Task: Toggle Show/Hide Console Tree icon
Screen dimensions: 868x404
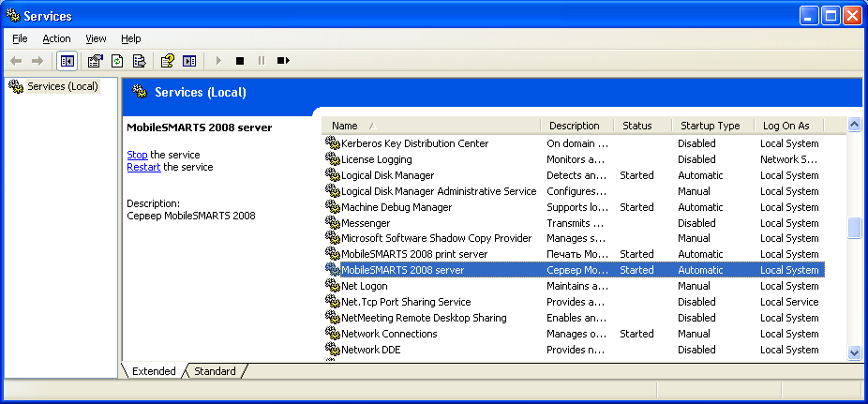Action: (x=67, y=60)
